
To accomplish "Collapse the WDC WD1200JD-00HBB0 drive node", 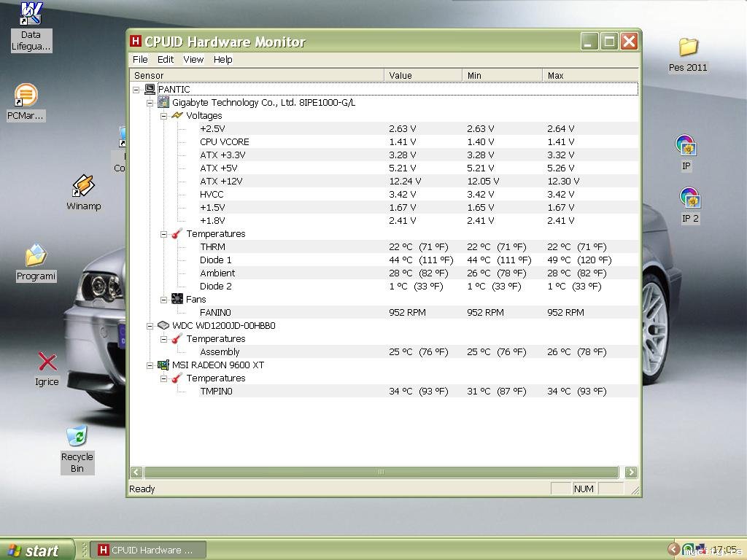I will pos(150,326).
